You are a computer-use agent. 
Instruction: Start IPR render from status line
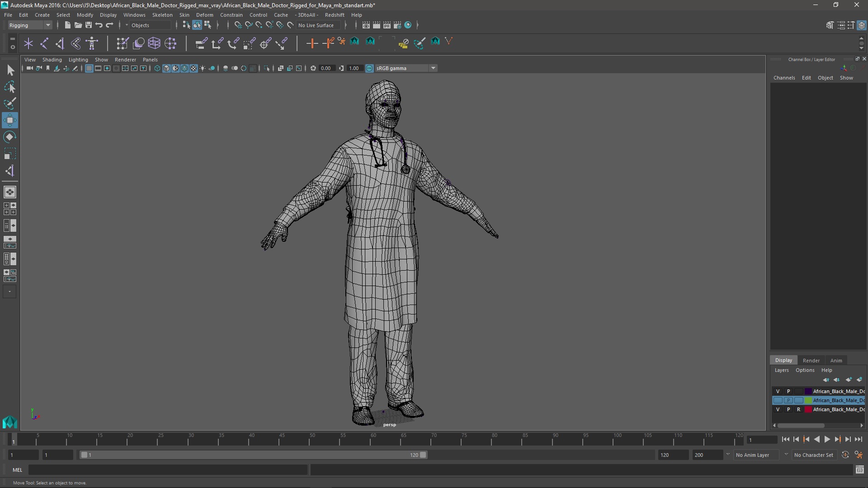point(387,25)
